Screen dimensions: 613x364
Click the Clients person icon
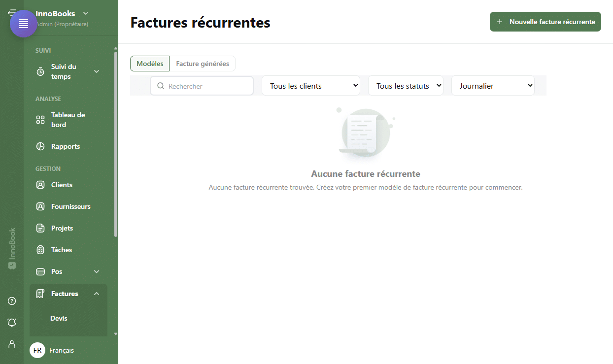40,185
